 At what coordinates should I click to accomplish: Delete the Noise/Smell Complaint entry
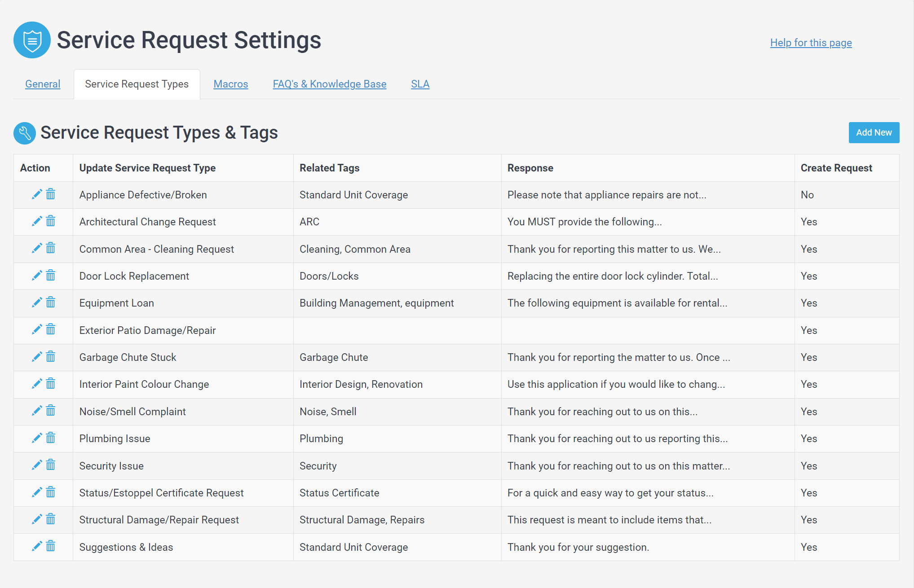click(50, 411)
